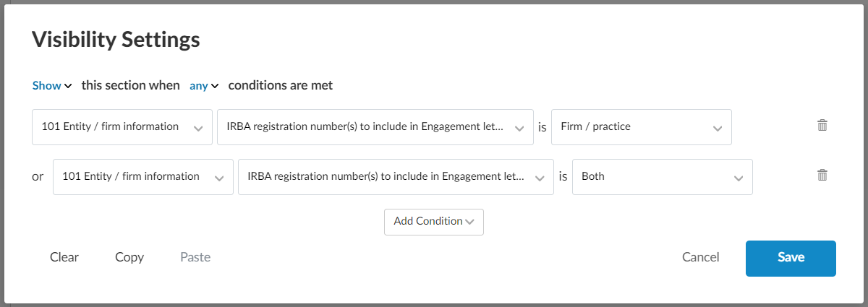Click the chevron beside any

click(x=215, y=86)
